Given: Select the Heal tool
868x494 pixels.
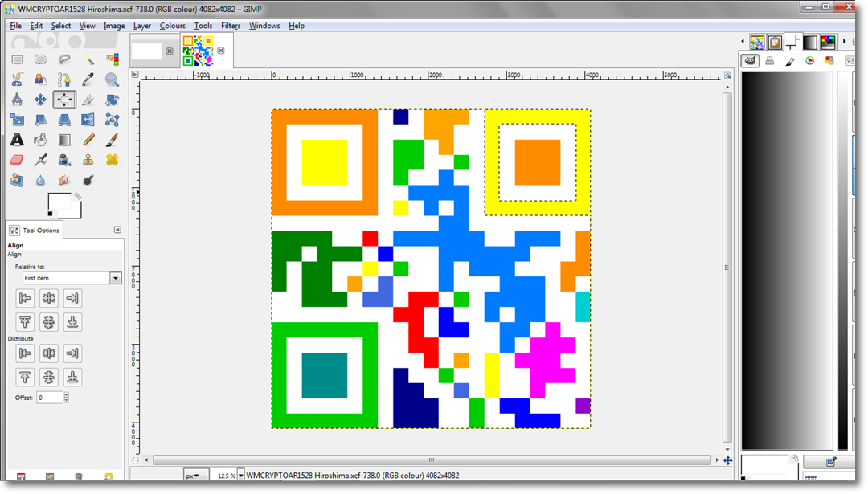Looking at the screenshot, I should click(112, 160).
